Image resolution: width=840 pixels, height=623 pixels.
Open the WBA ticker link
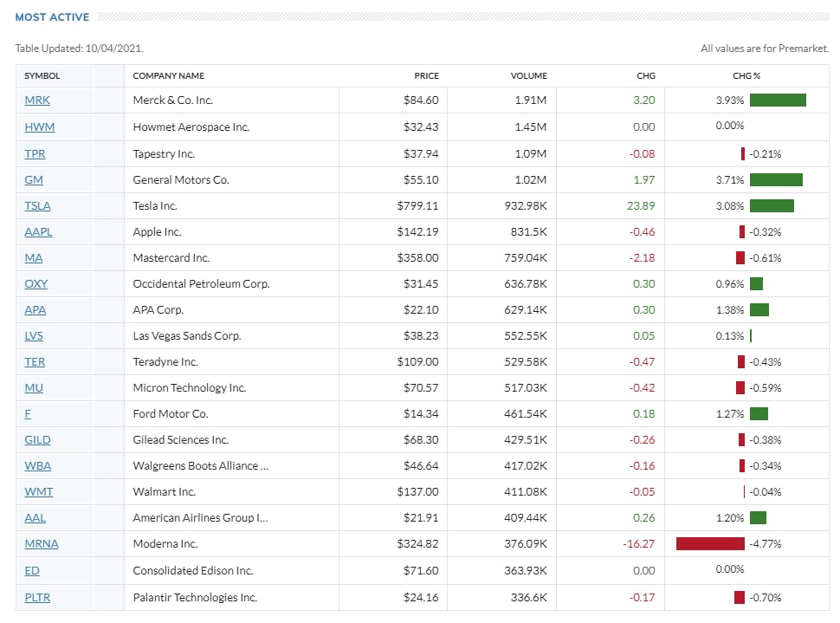click(x=38, y=466)
